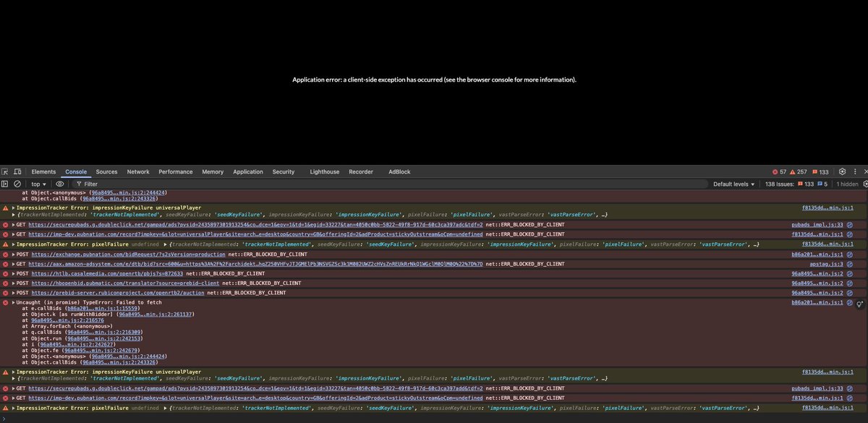Toggle the device toolbar icon
The width and height of the screenshot is (868, 423).
click(17, 171)
